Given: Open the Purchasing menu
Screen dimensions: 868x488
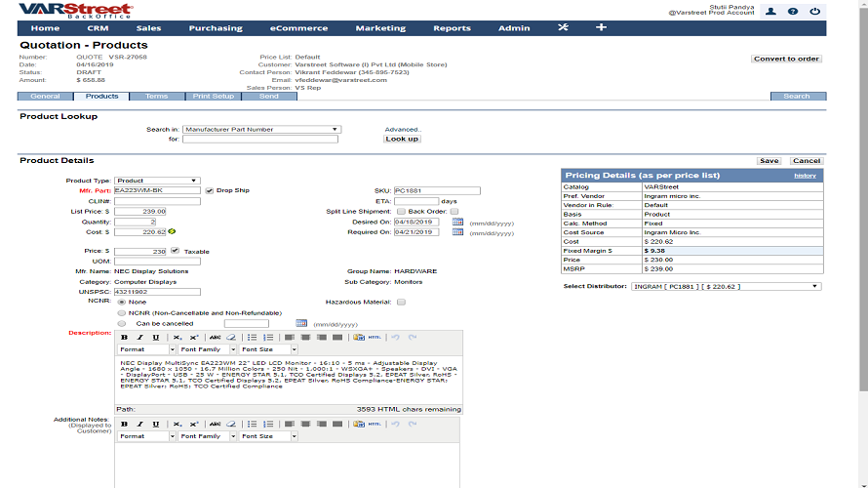Looking at the screenshot, I should pos(216,28).
